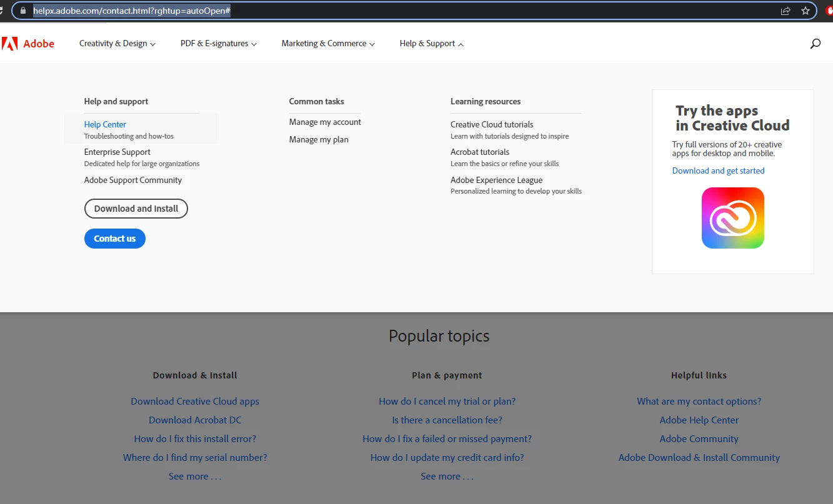Click the Learning resources heading

pos(486,101)
